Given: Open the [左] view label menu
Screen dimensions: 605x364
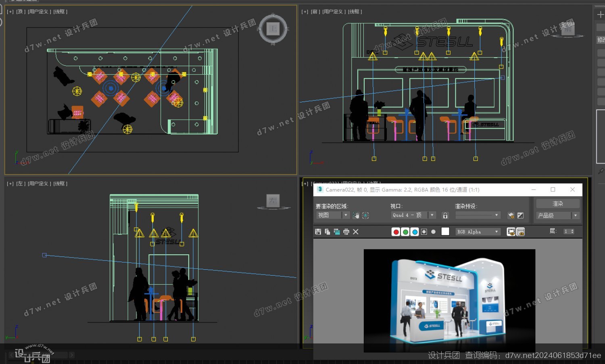Looking at the screenshot, I should pyautogui.click(x=21, y=183).
